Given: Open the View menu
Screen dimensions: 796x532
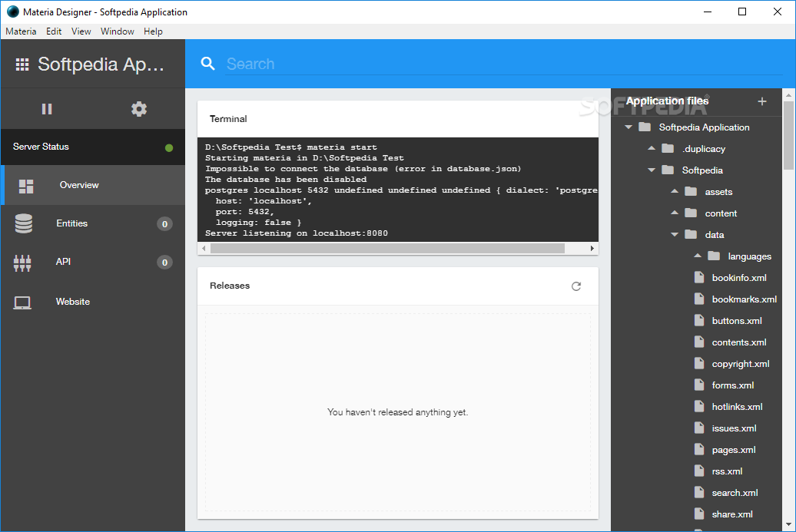Looking at the screenshot, I should (81, 31).
